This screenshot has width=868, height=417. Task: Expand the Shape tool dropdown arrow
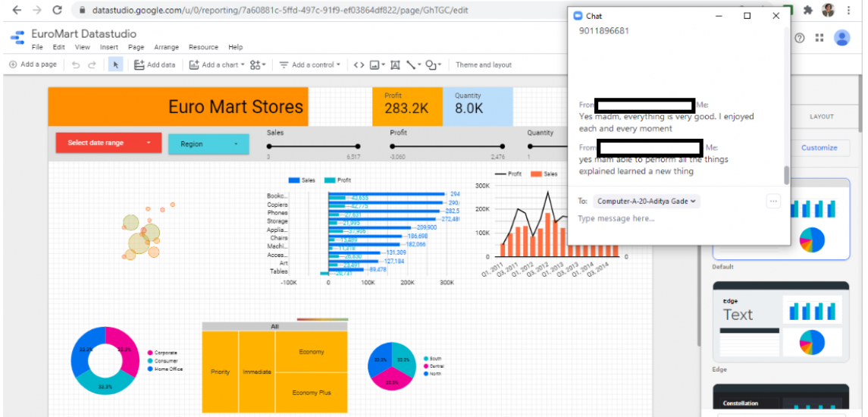coord(440,65)
